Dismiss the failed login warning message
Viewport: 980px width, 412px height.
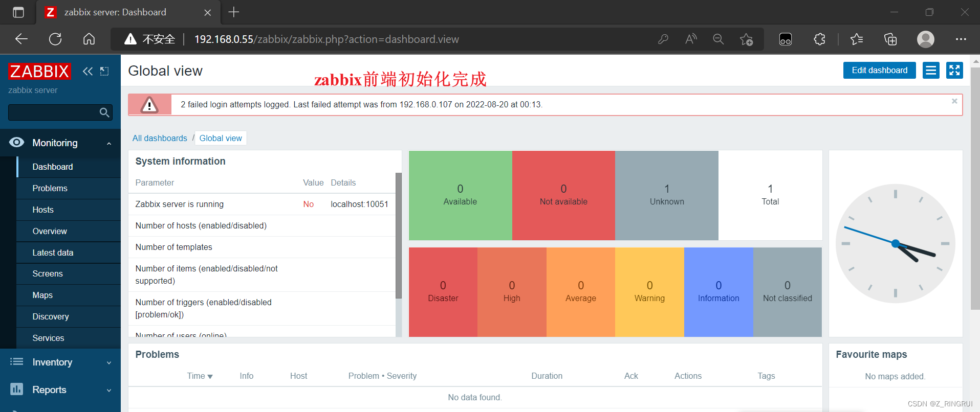coord(954,101)
